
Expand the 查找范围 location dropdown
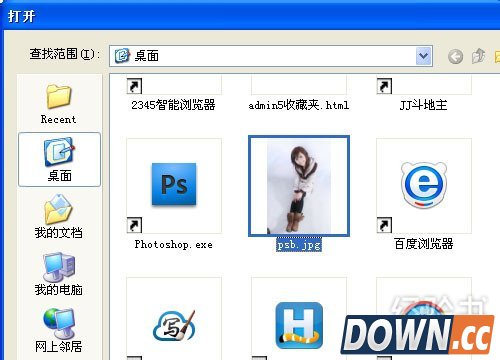click(x=424, y=56)
